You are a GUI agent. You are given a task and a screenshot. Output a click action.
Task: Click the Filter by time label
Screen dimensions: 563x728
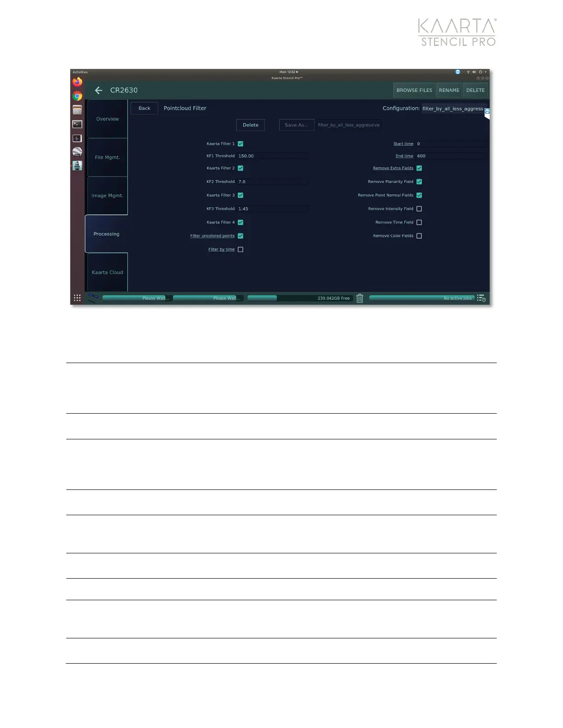(221, 250)
